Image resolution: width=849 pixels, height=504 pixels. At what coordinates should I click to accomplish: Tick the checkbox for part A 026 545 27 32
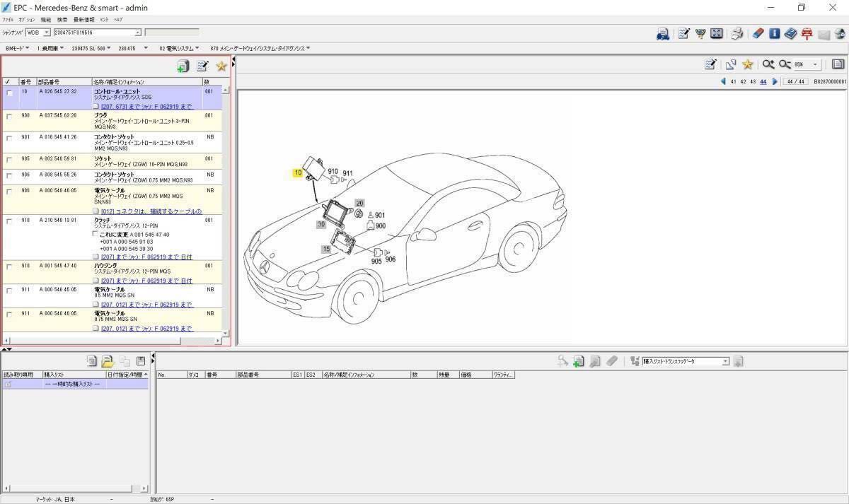click(9, 93)
